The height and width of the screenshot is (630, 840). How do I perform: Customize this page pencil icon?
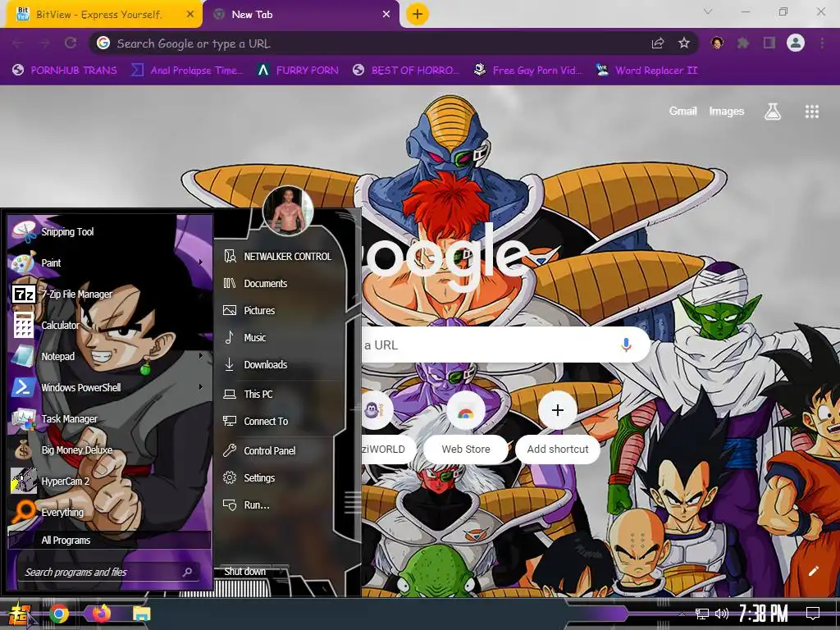click(813, 571)
